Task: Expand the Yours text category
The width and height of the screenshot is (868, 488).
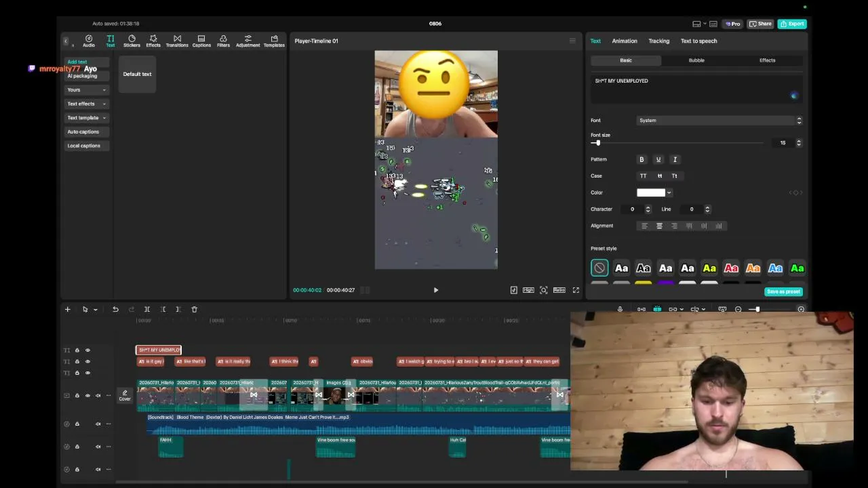Action: pos(87,89)
